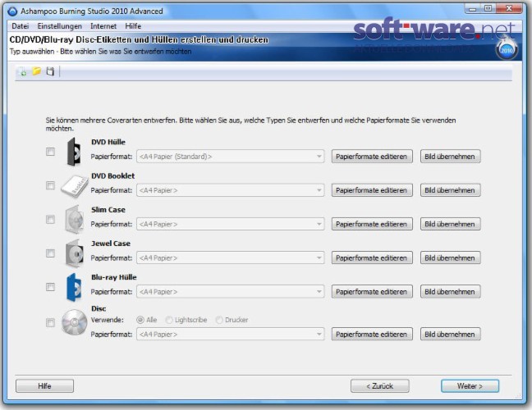Click the Verwende label text
Image resolution: width=532 pixels, height=410 pixels.
[x=108, y=320]
